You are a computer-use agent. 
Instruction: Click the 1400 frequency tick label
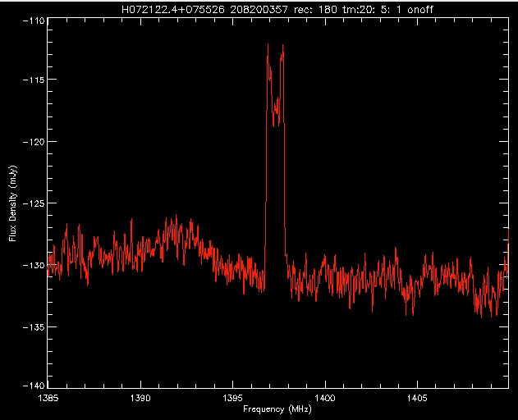point(325,398)
